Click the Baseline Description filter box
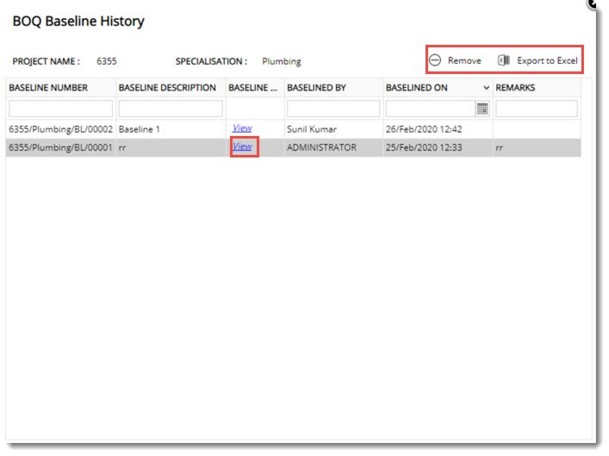The height and width of the screenshot is (456, 609). pos(169,108)
